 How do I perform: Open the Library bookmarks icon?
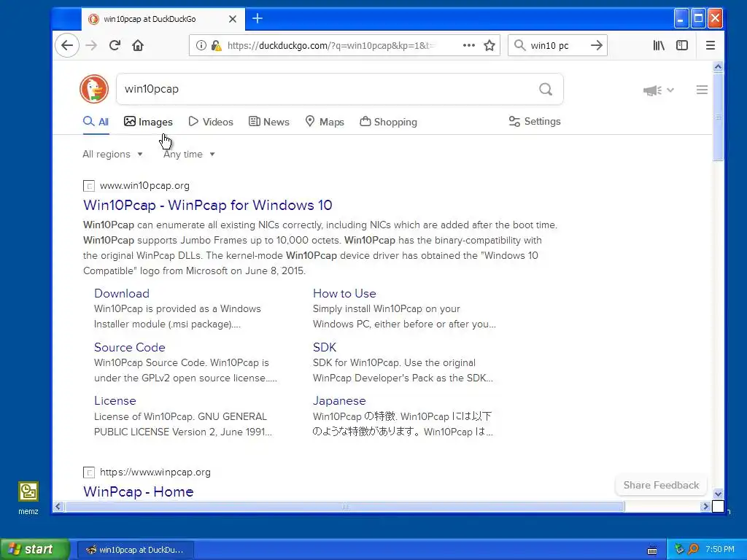pos(659,45)
